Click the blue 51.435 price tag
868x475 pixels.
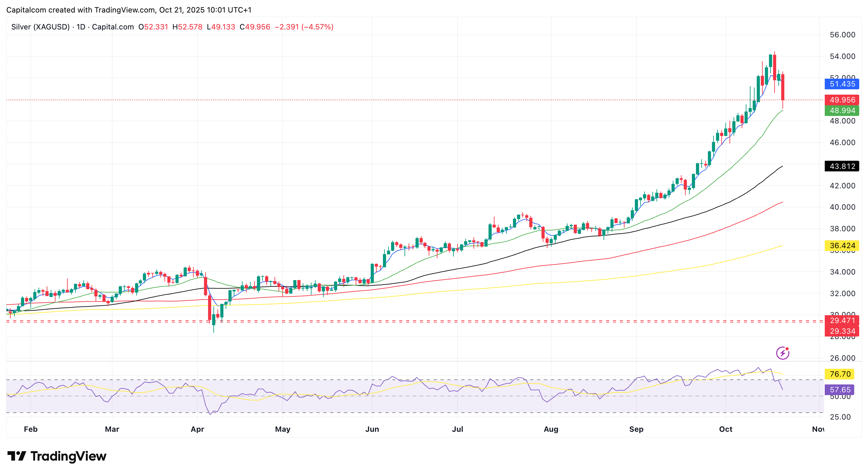point(841,84)
